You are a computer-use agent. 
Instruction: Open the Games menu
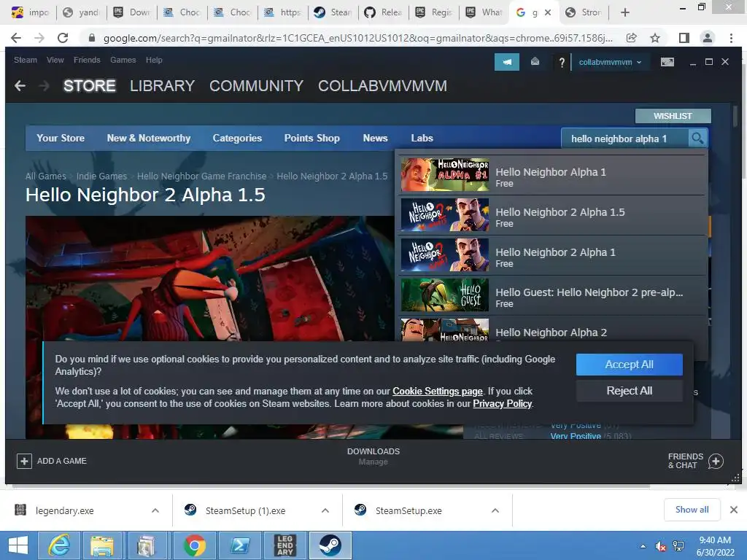(x=123, y=60)
